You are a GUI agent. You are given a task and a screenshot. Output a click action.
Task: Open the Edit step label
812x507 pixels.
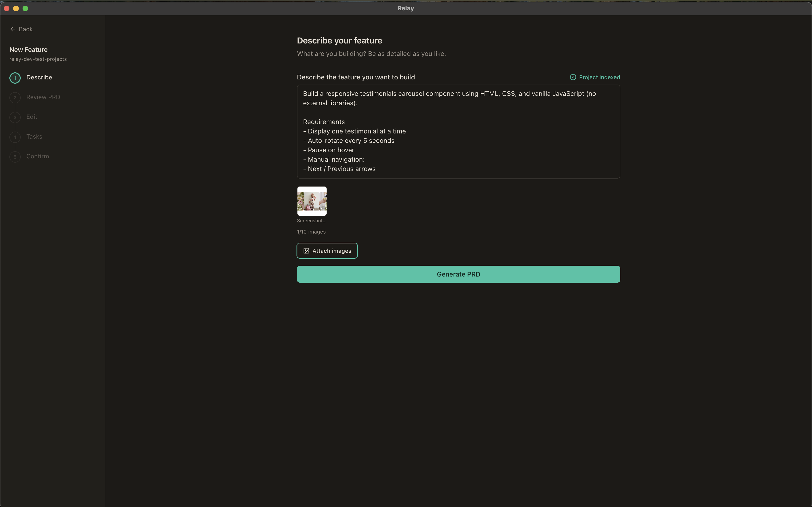click(x=31, y=117)
